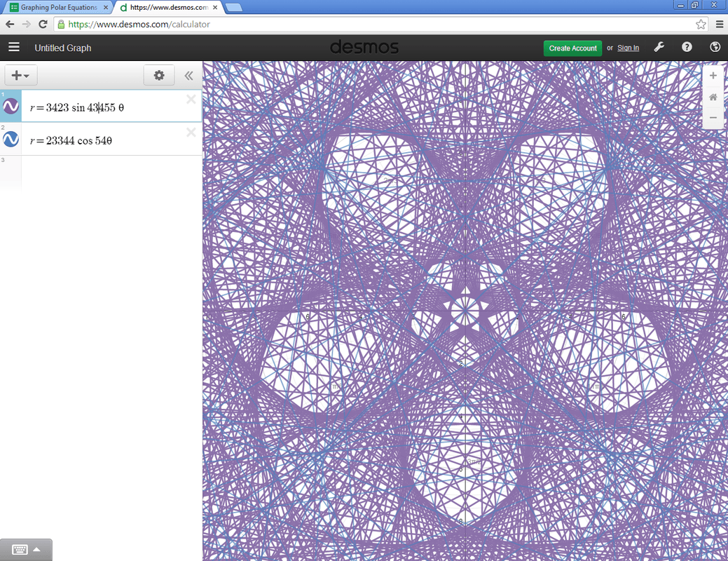
Task: Toggle visibility of the first sine equation
Action: click(x=10, y=105)
